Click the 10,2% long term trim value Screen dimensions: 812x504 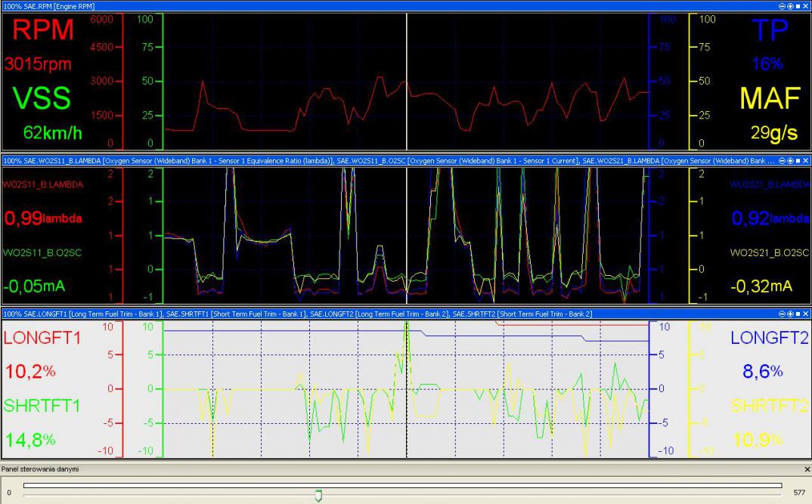pyautogui.click(x=30, y=372)
